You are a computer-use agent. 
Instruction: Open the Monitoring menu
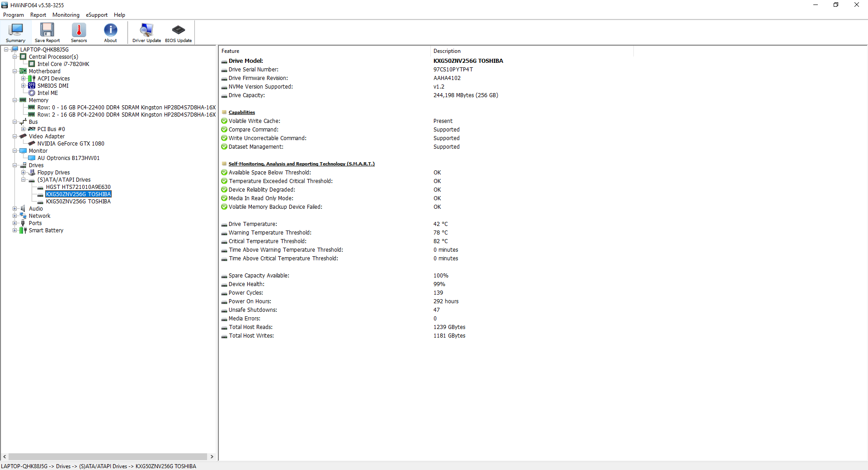66,15
